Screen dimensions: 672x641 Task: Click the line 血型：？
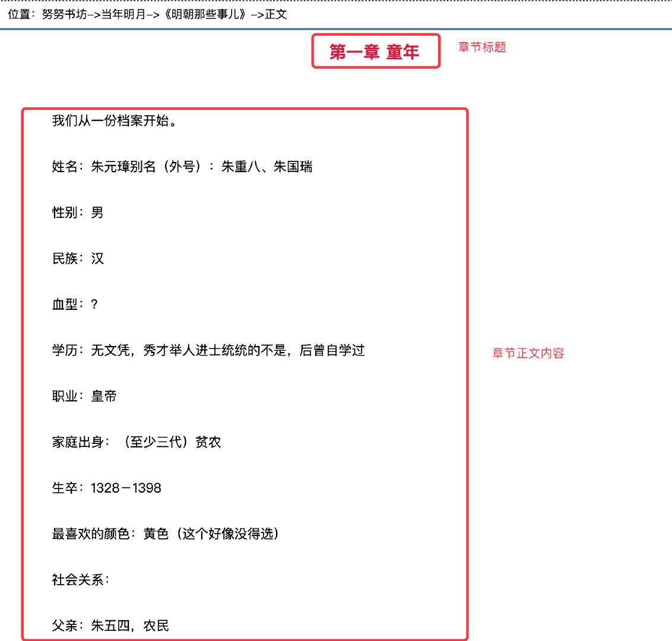(x=75, y=304)
